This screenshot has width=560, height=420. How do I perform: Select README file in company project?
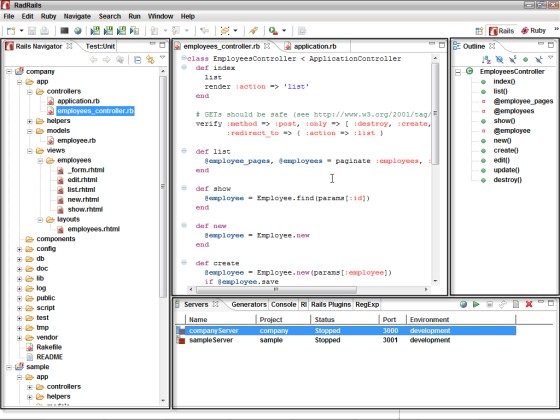[x=49, y=357]
